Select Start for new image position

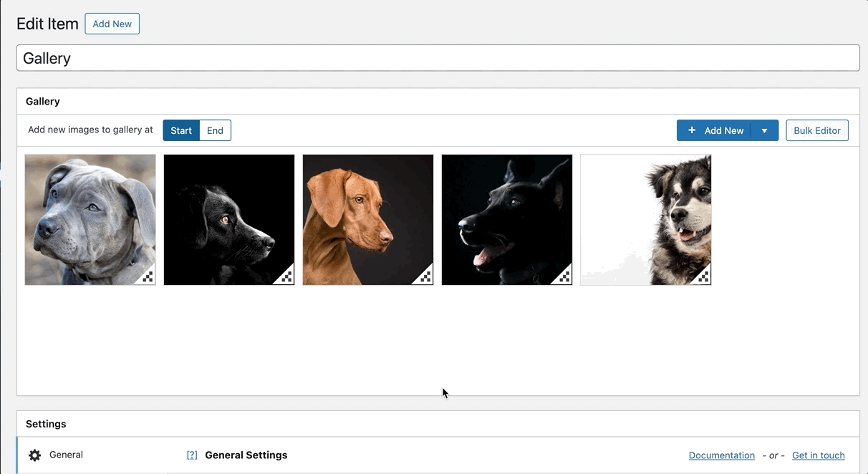click(181, 130)
